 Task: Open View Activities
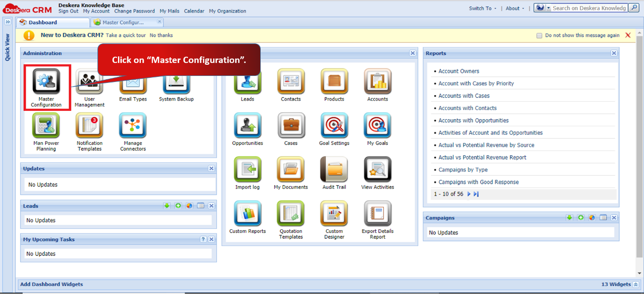pos(378,170)
